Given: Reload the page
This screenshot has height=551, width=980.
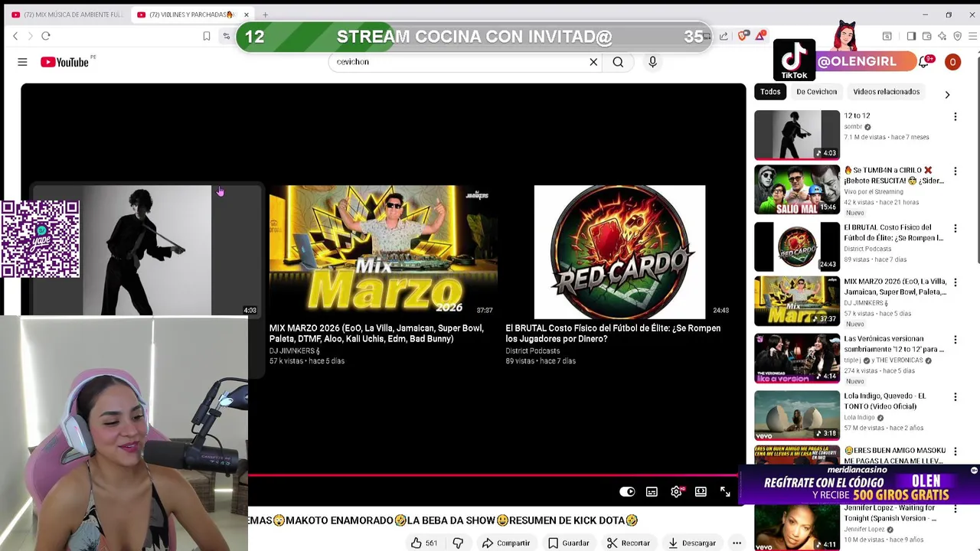Looking at the screenshot, I should (x=46, y=36).
